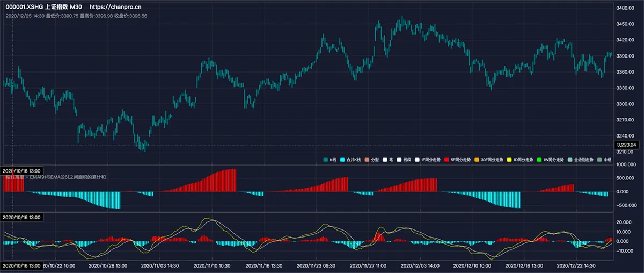Click the 2020/11/23 09:30 time axis label
The height and width of the screenshot is (273, 644).
coord(316,265)
